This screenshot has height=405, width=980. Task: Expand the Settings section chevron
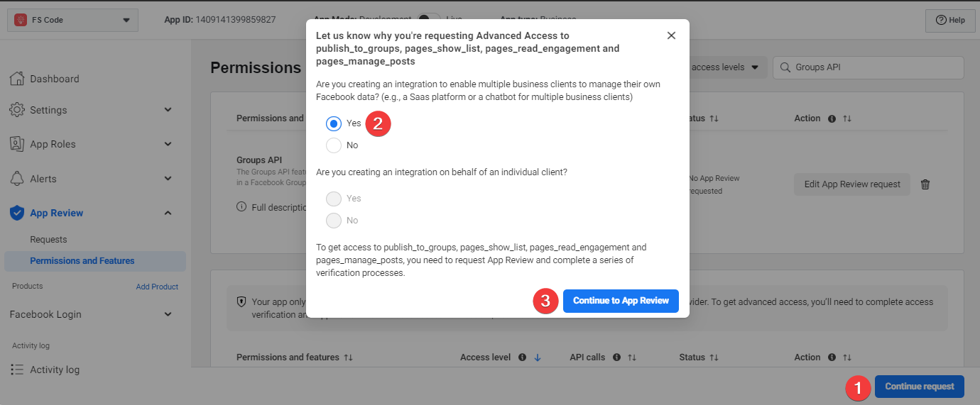click(x=168, y=110)
